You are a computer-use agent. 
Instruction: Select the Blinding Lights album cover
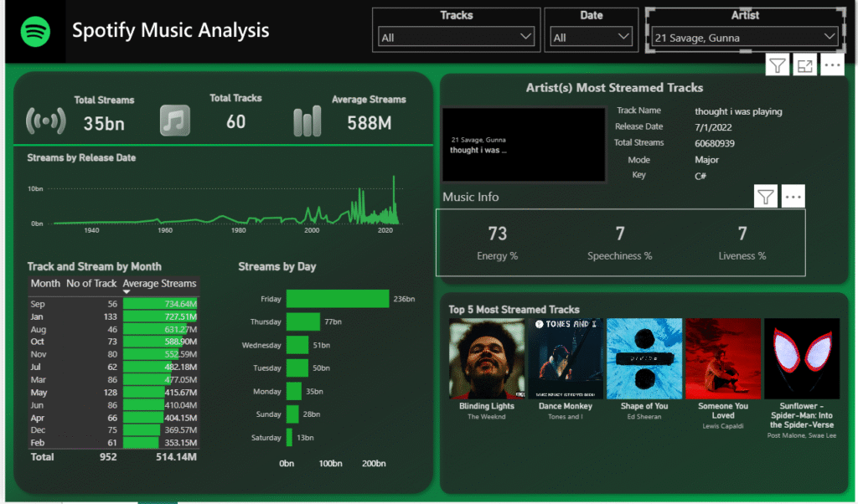coord(487,358)
